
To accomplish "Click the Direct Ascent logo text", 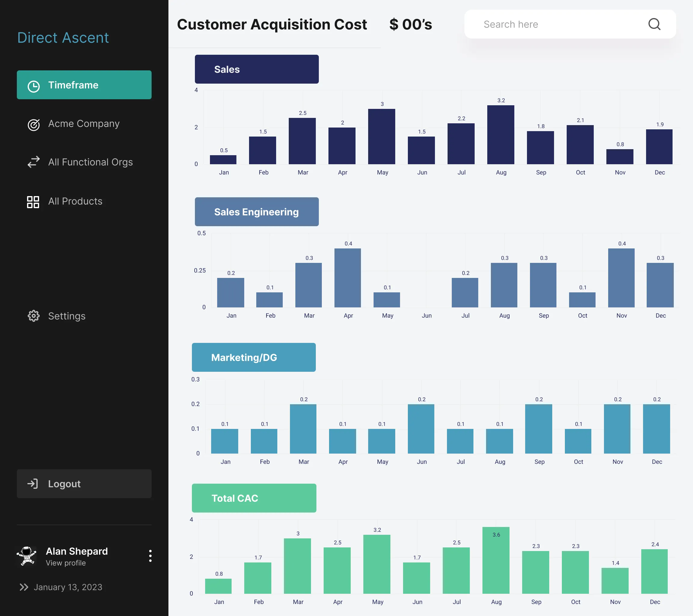I will pyautogui.click(x=63, y=38).
